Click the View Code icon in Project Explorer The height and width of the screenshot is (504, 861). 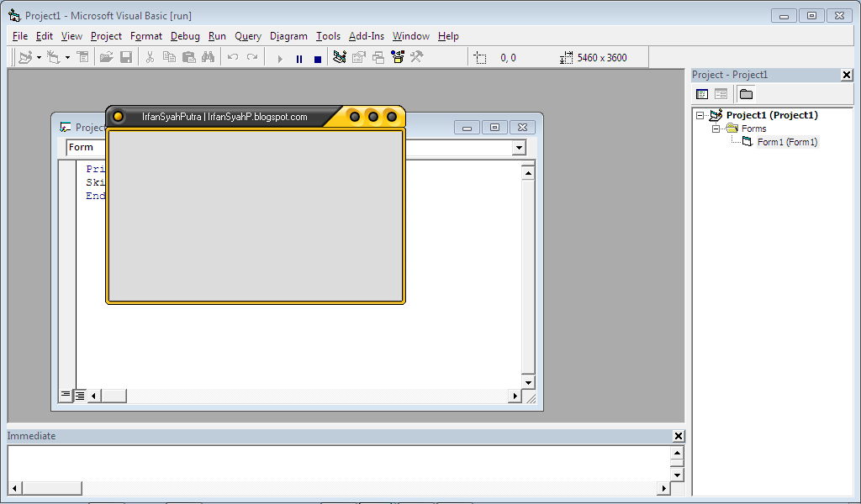click(702, 94)
